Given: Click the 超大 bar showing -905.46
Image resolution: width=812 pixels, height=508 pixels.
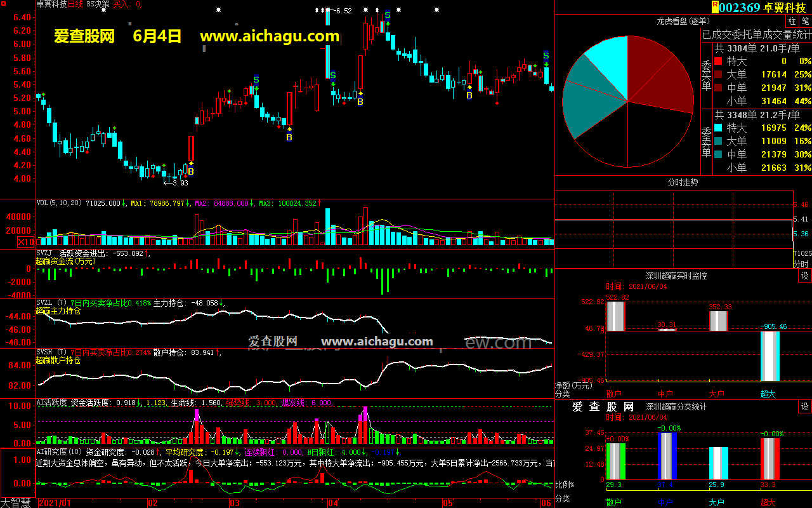Looking at the screenshot, I should click(x=769, y=356).
